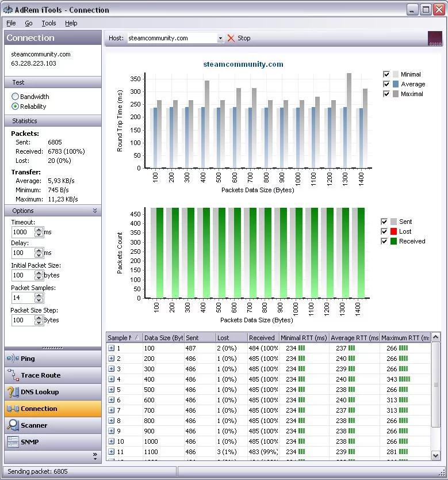Image resolution: width=448 pixels, height=480 pixels.
Task: Open the Tools menu
Action: (x=49, y=23)
